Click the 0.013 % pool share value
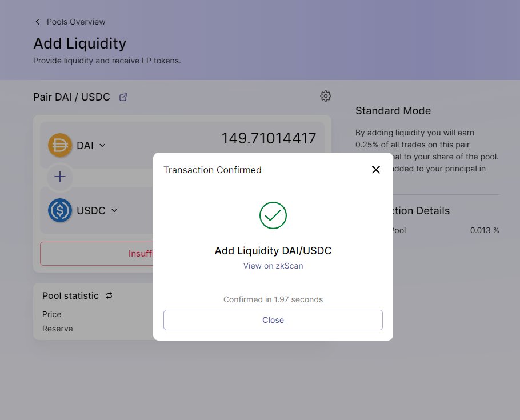Viewport: 520px width, 420px height. click(x=485, y=230)
